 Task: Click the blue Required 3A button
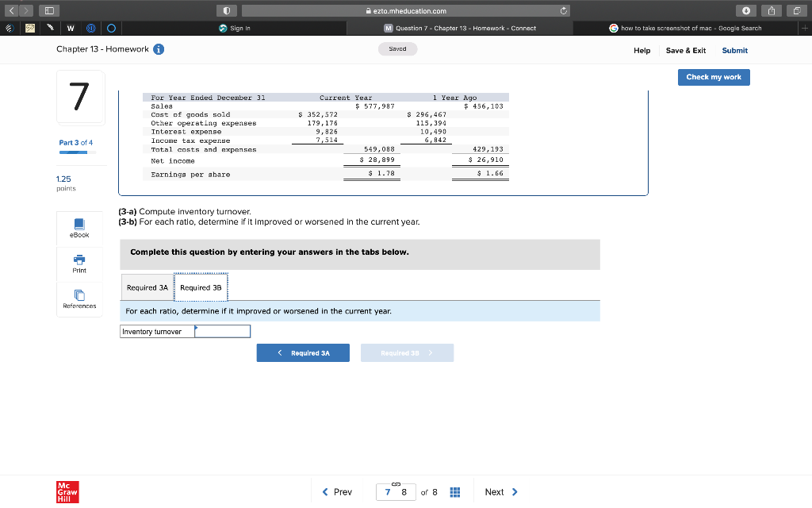click(303, 353)
